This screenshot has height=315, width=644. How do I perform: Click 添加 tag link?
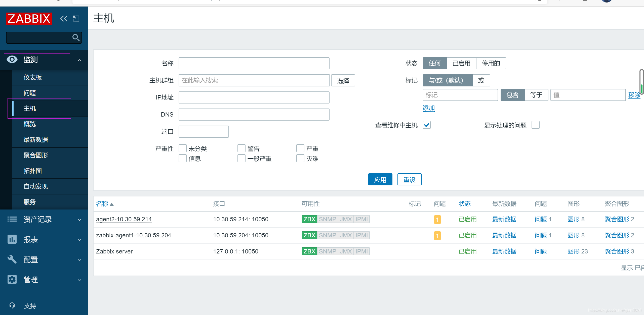429,108
